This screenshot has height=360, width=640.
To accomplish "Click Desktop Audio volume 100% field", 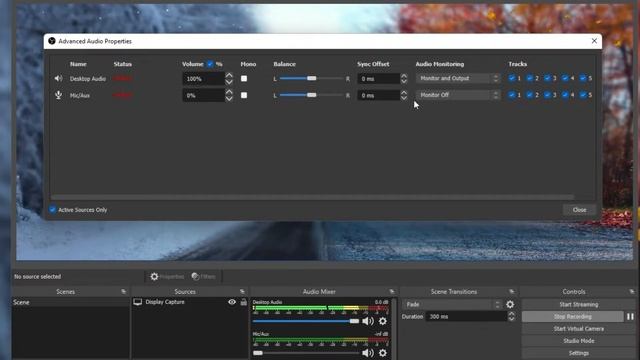I will pos(203,79).
